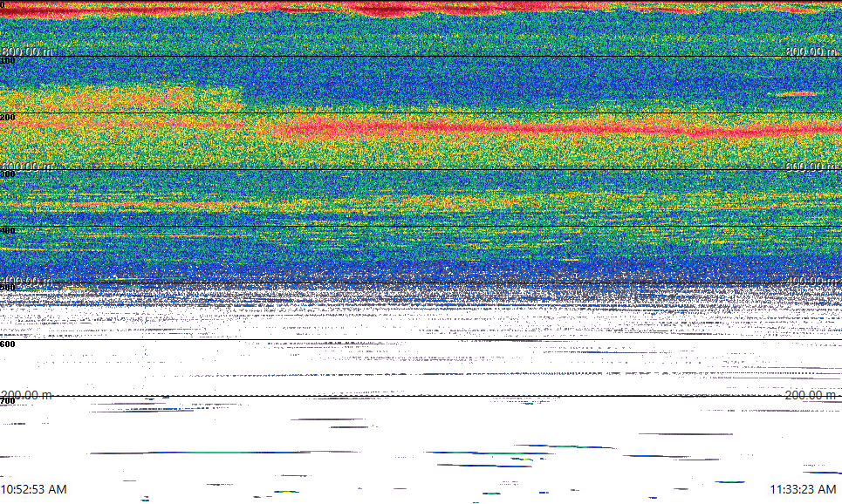Image resolution: width=842 pixels, height=504 pixels.
Task: Select the 300 grid line label
Action: (x=8, y=174)
